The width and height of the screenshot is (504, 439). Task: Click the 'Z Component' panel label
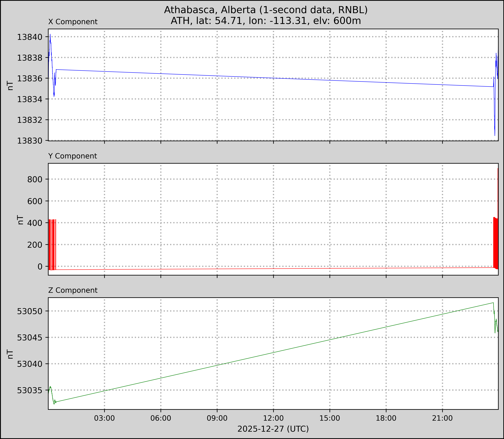coord(73,290)
